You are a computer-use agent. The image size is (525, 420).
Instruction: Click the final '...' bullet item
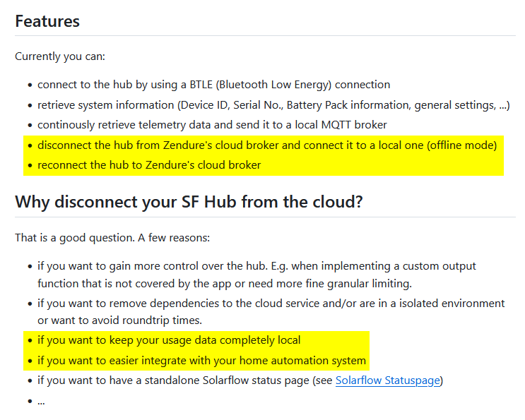pos(42,401)
